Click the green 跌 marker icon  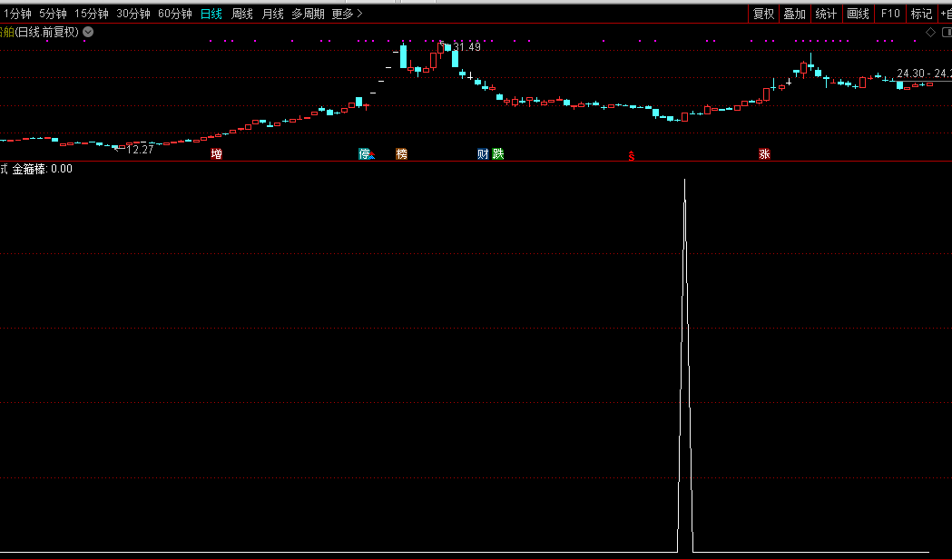tap(497, 154)
